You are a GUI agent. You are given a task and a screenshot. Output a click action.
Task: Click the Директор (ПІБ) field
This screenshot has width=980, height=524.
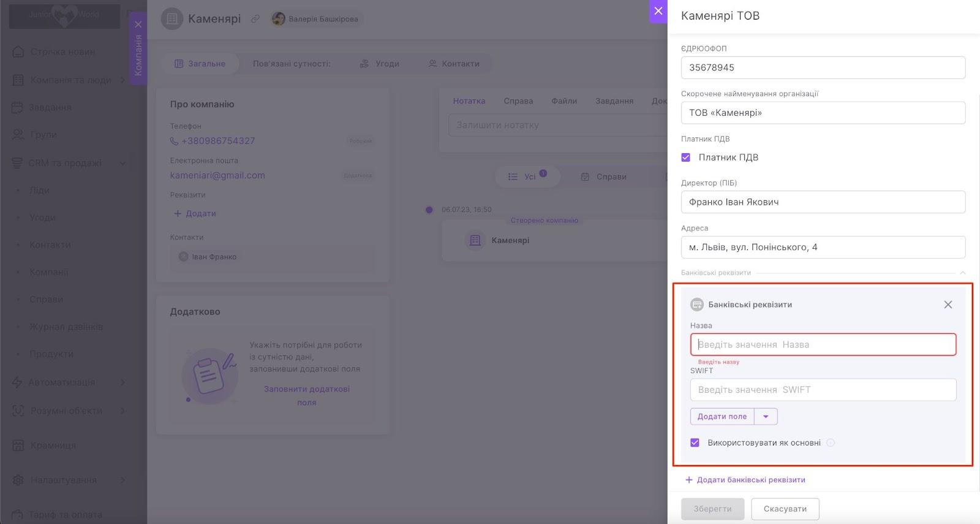coord(823,202)
